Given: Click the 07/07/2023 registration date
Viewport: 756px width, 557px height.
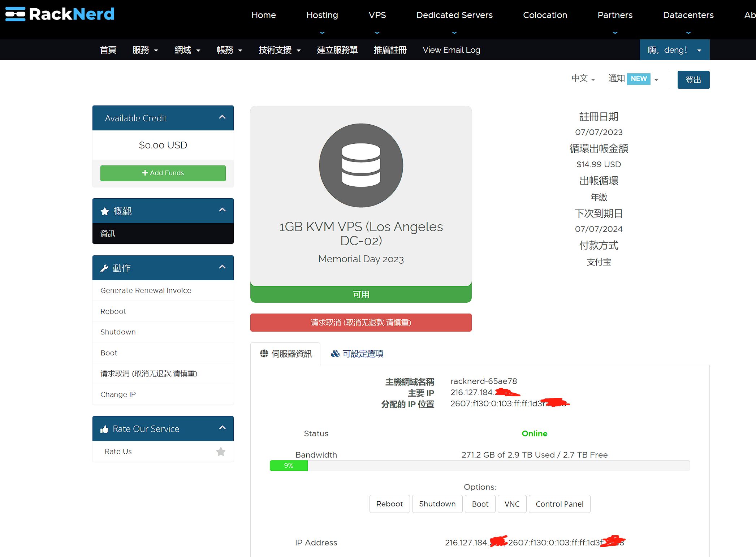Looking at the screenshot, I should click(599, 132).
